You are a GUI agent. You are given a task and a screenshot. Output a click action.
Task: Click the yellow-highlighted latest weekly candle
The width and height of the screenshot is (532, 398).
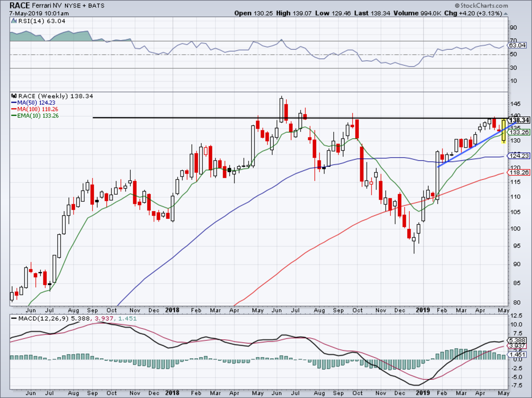(504, 131)
